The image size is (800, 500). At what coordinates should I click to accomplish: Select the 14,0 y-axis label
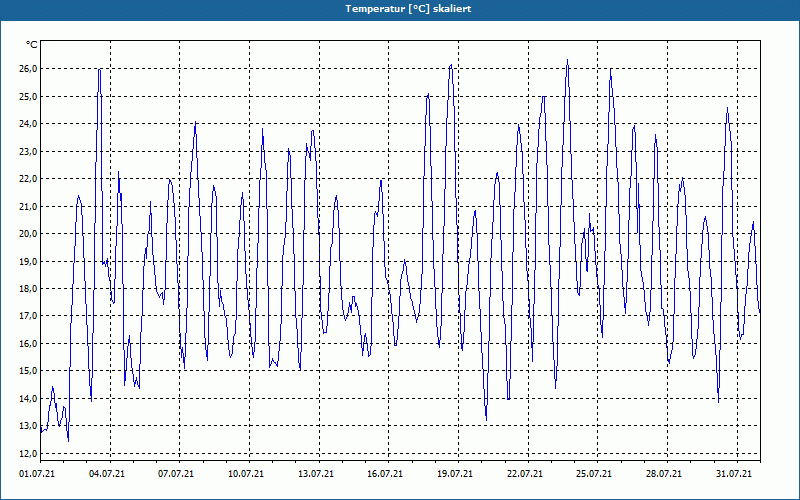(29, 398)
